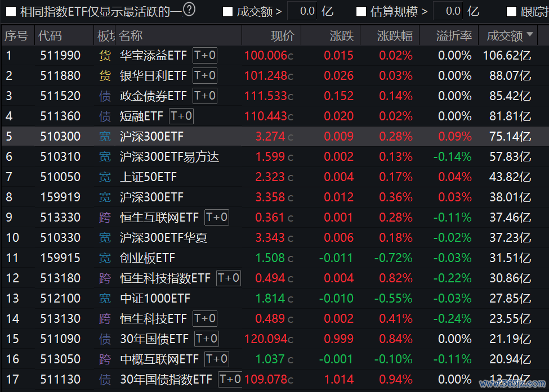
Task: Click the 宽 tag on row 159915
Action: [x=105, y=258]
